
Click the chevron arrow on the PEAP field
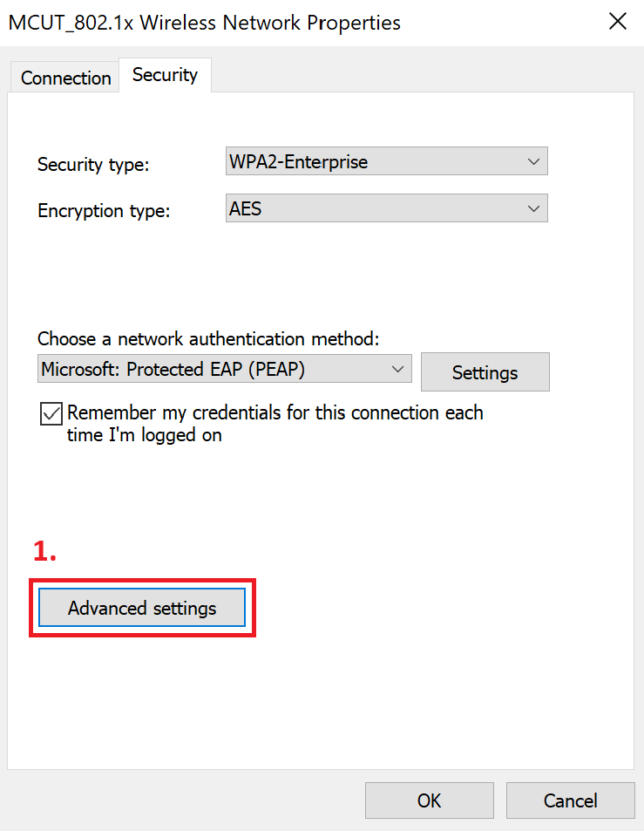point(398,369)
